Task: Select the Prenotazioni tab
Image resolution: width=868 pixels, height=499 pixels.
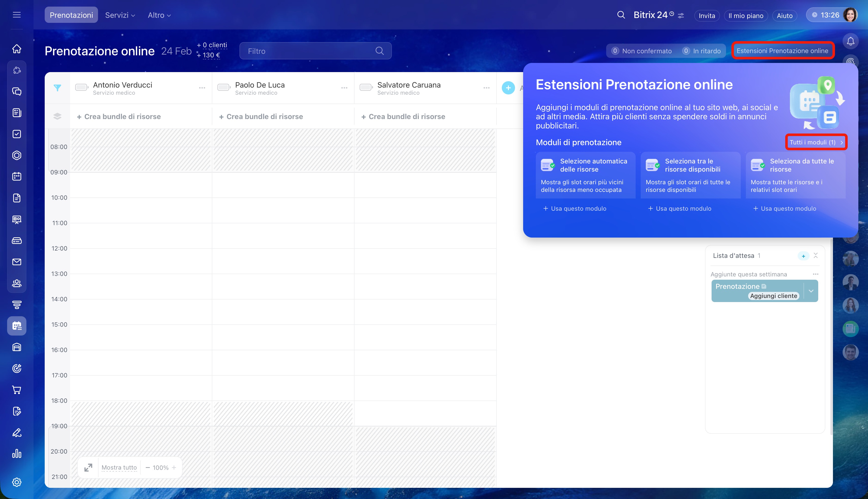Action: (x=71, y=15)
